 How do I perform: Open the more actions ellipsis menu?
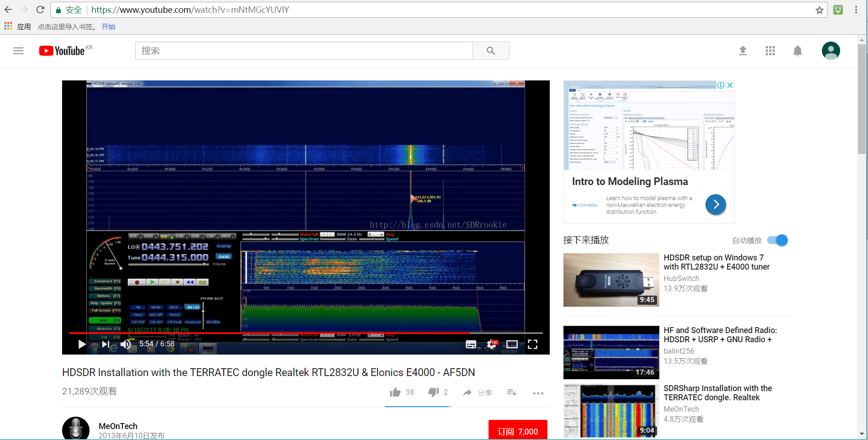538,393
